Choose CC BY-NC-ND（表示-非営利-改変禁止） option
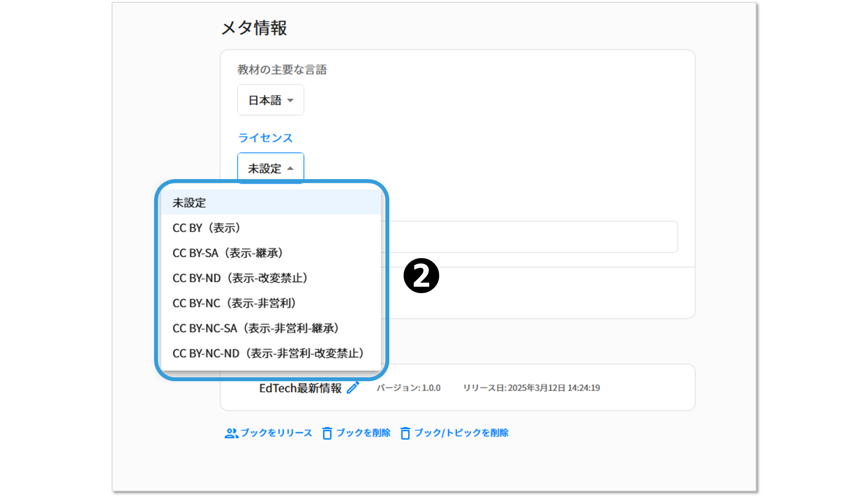The width and height of the screenshot is (868, 497). [268, 353]
